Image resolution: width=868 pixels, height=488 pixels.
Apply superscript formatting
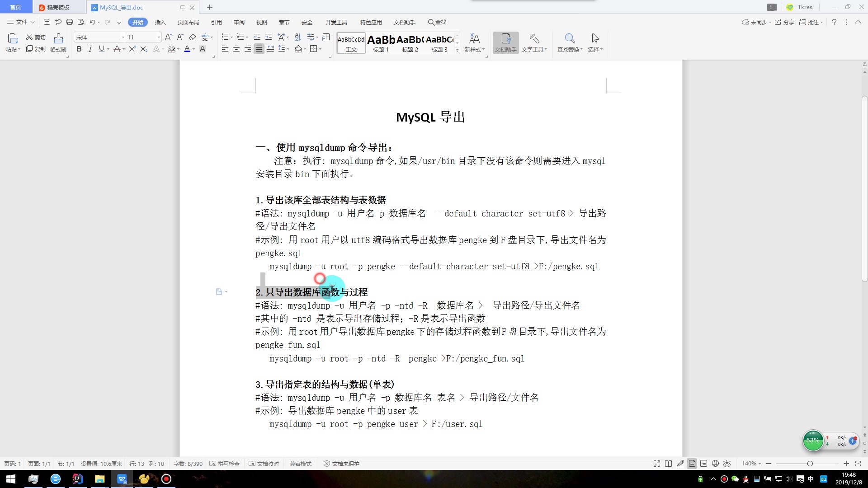tap(132, 49)
